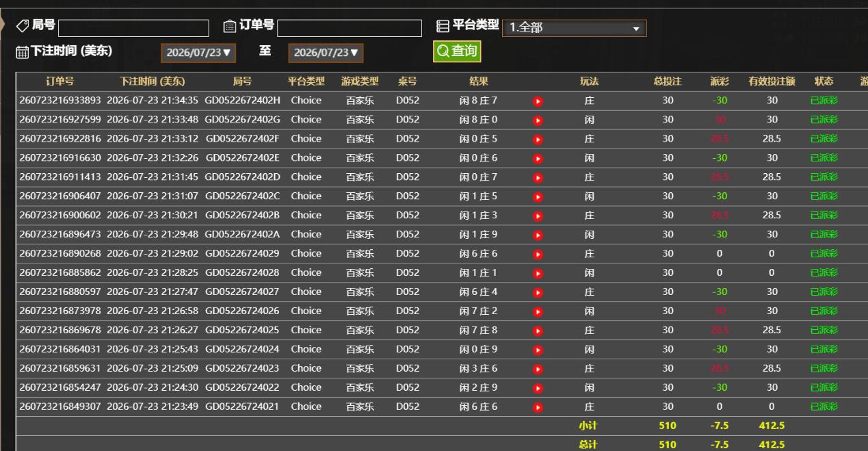The image size is (868, 451).
Task: Click the 结果 column header
Action: [479, 81]
